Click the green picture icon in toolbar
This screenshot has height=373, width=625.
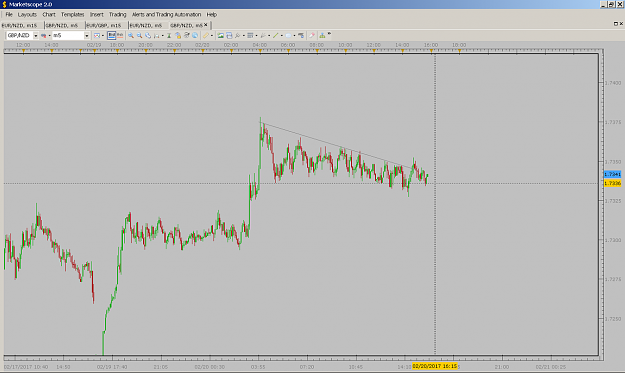(x=220, y=35)
